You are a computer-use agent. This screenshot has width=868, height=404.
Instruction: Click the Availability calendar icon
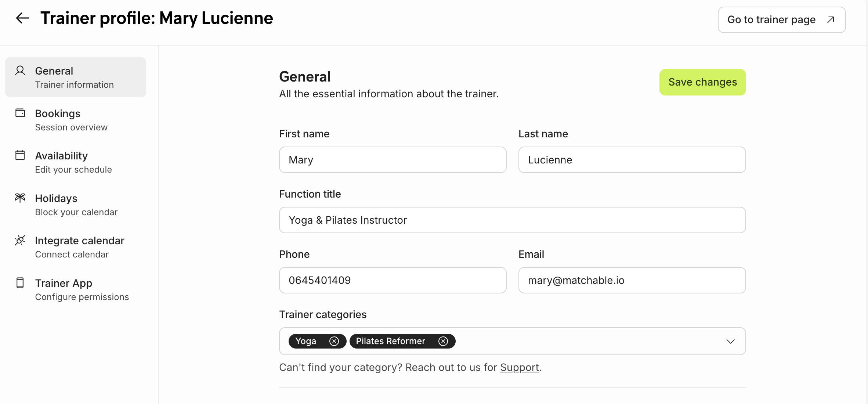pos(20,155)
